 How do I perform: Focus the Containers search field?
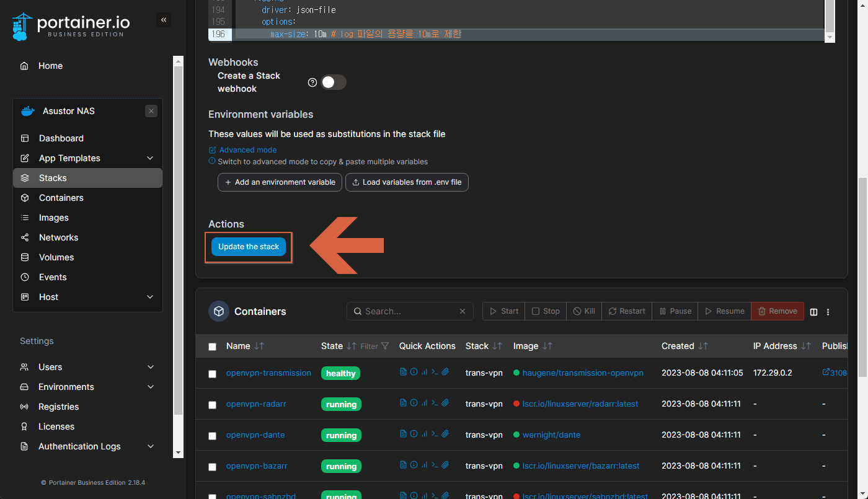tap(410, 311)
